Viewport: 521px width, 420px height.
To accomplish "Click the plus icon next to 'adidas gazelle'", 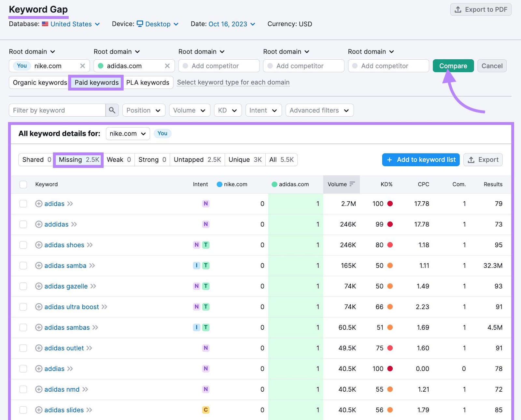I will pyautogui.click(x=39, y=286).
